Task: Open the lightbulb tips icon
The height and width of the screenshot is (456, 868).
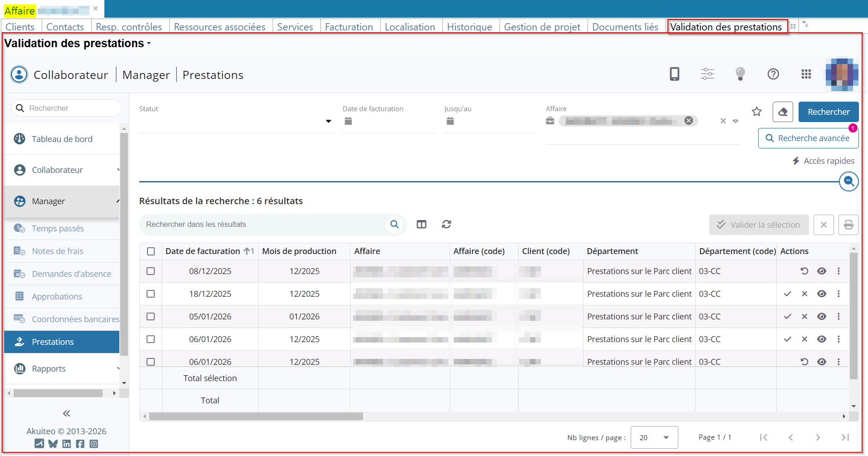Action: coord(740,74)
